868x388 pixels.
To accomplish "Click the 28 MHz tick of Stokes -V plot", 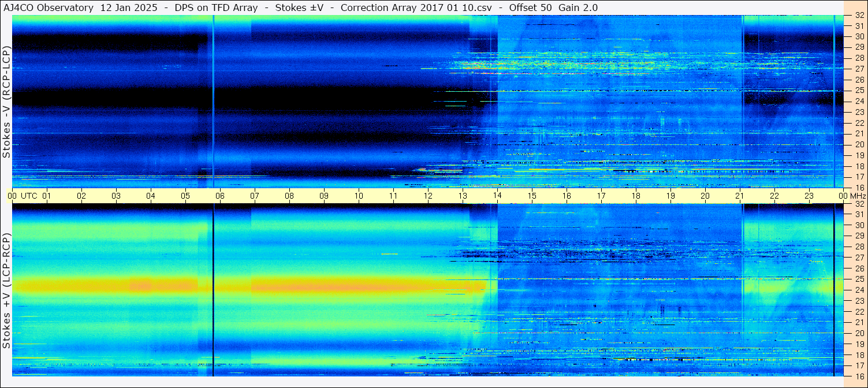I will click(x=859, y=58).
